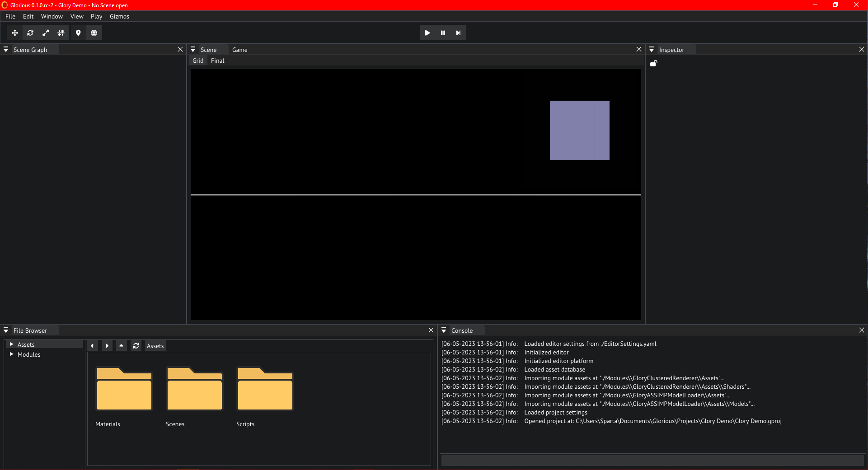This screenshot has width=868, height=470.
Task: Refresh the File Browser contents
Action: click(x=136, y=346)
